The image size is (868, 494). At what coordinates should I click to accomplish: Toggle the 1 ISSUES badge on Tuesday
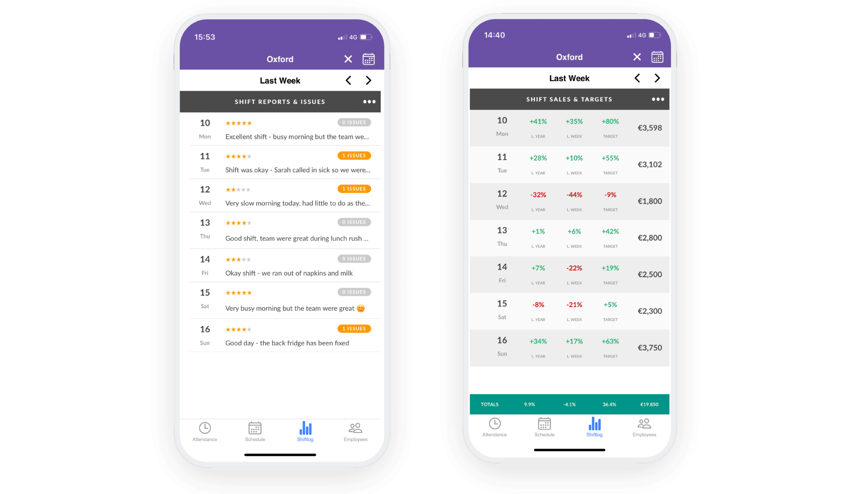coord(354,155)
